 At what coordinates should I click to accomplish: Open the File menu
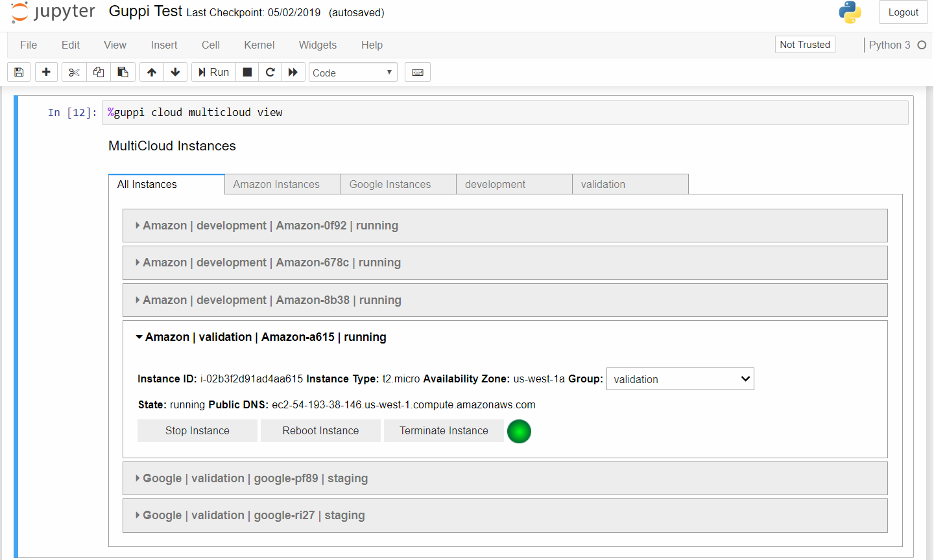(x=29, y=45)
